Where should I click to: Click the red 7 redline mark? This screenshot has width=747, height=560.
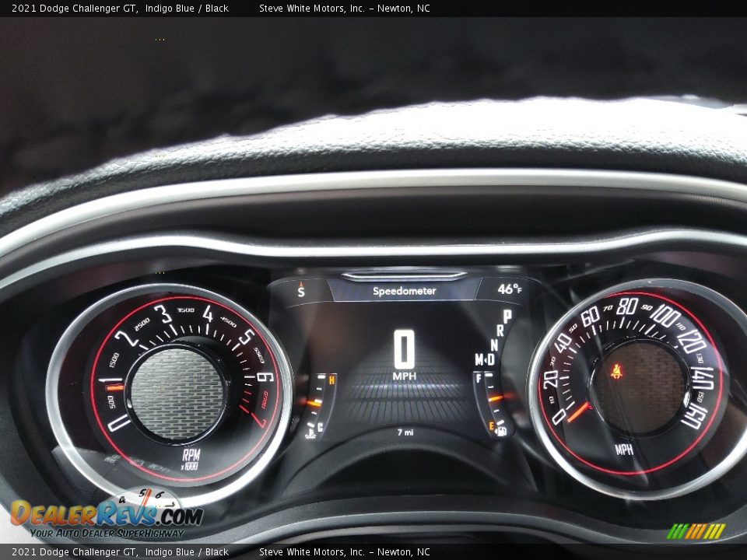(258, 420)
